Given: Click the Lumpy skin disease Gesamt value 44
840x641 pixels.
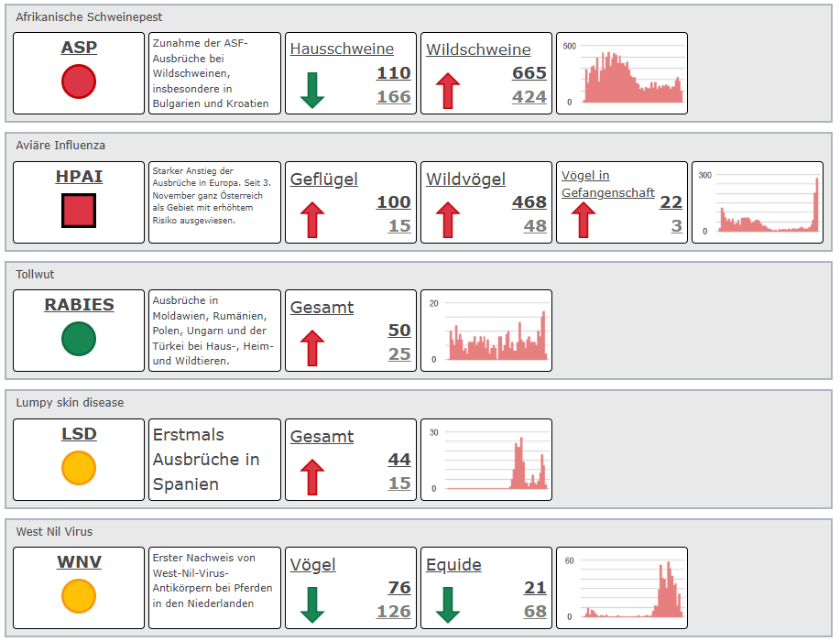Looking at the screenshot, I should pyautogui.click(x=398, y=460).
